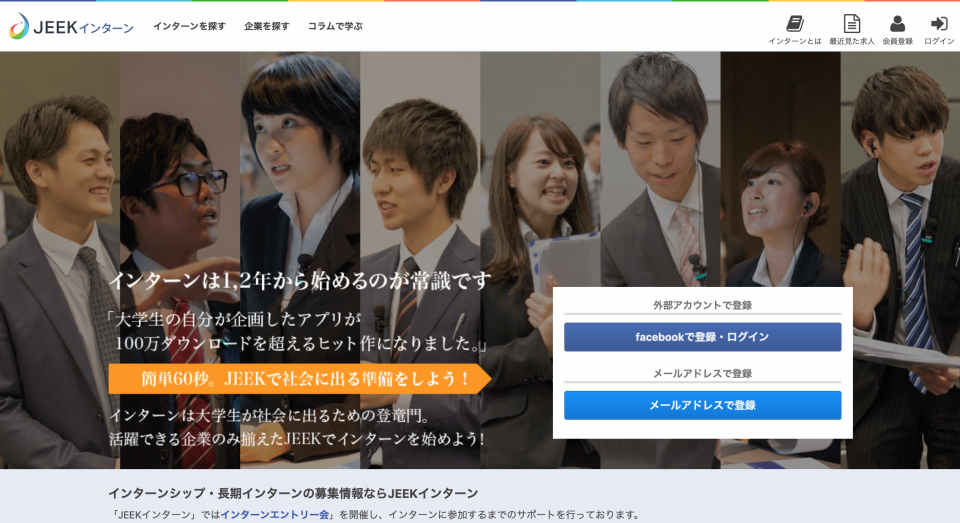Viewport: 960px width, 523px height.
Task: Click the メールアドレスで登録 section heading text
Action: tap(702, 374)
